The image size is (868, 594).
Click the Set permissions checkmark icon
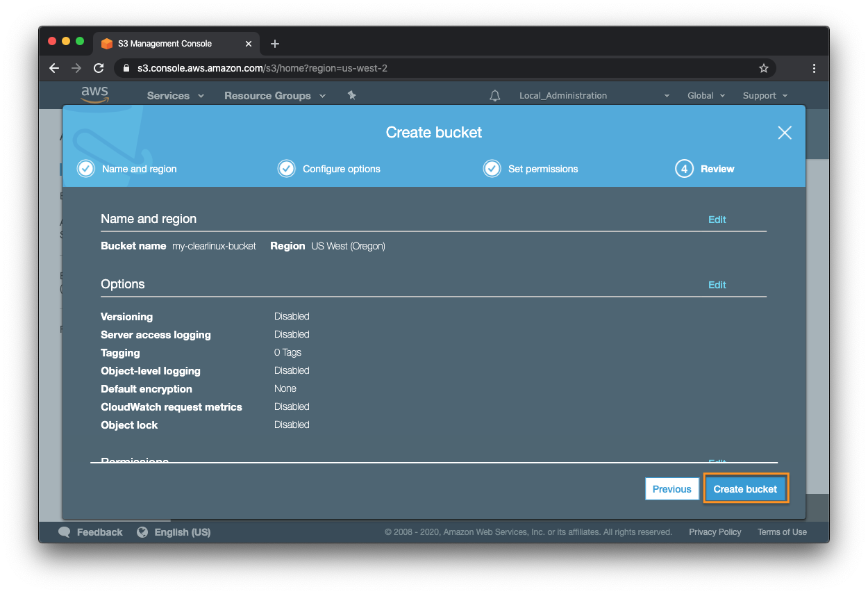(492, 169)
